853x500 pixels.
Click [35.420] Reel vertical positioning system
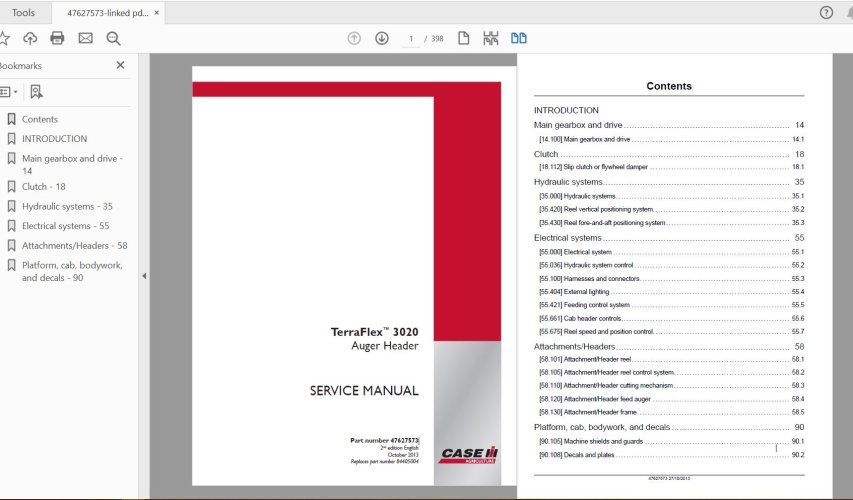coord(671,209)
